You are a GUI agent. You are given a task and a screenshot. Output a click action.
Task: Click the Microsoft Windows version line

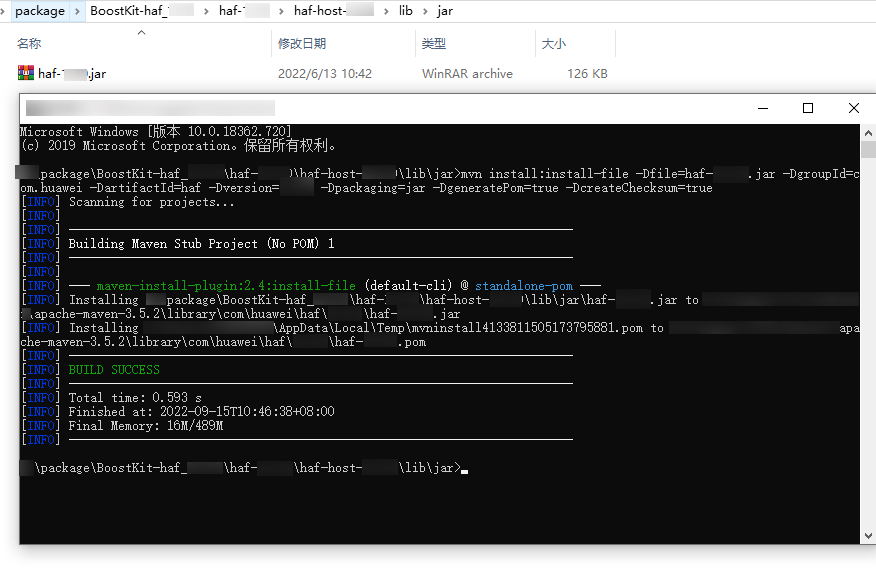point(155,132)
